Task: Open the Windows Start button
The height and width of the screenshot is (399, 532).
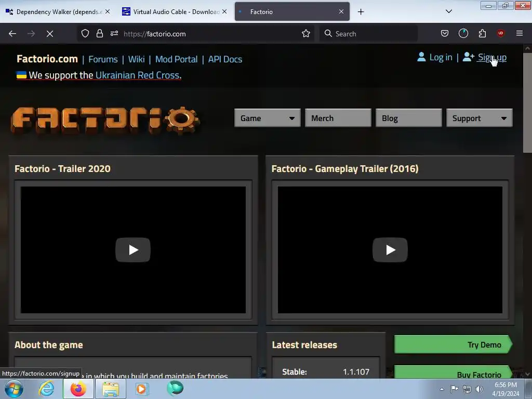Action: 14,389
